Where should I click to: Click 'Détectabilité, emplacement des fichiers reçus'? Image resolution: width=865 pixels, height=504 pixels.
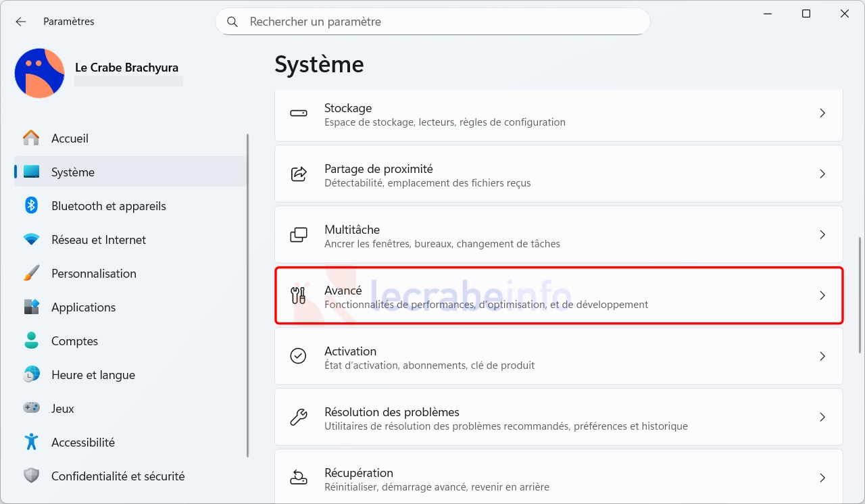428,183
